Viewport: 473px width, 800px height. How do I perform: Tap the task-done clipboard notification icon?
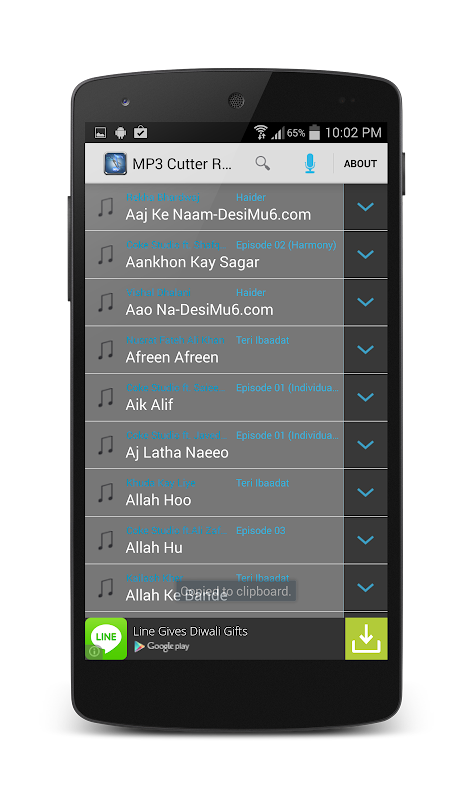[x=140, y=133]
